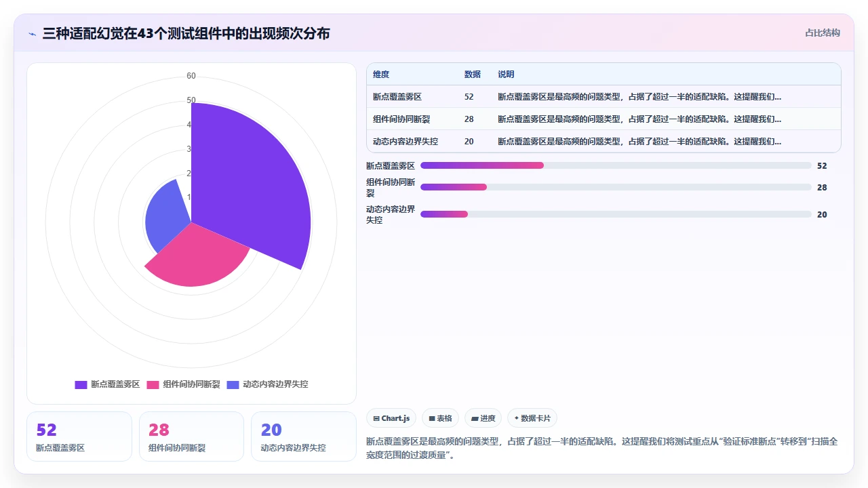
Task: Open the data card showing 28
Action: pyautogui.click(x=191, y=436)
